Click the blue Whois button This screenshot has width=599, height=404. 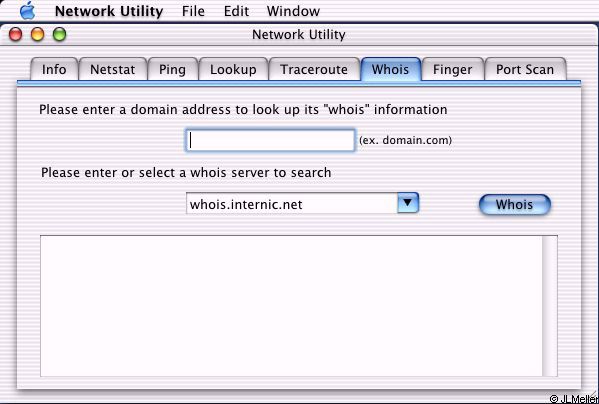[x=515, y=205]
